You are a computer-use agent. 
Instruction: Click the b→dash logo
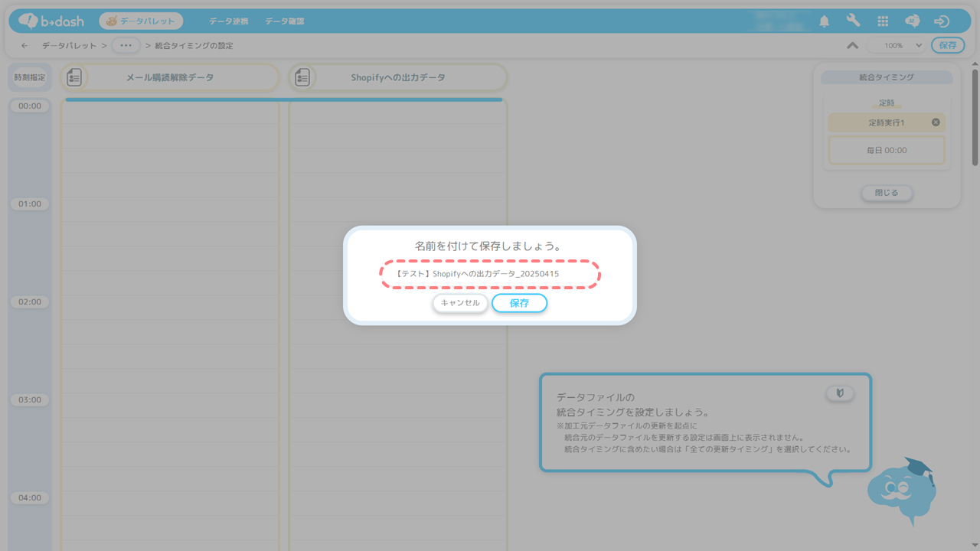click(x=51, y=21)
